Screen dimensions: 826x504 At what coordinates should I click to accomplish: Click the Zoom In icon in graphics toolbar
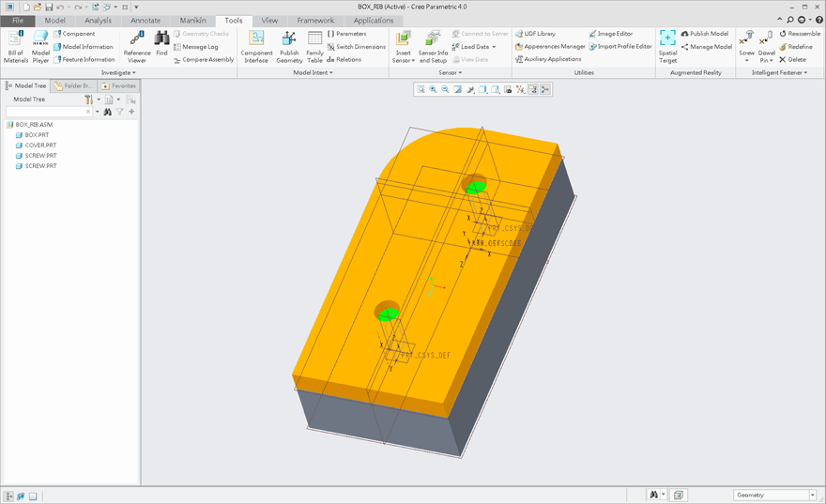[x=433, y=89]
